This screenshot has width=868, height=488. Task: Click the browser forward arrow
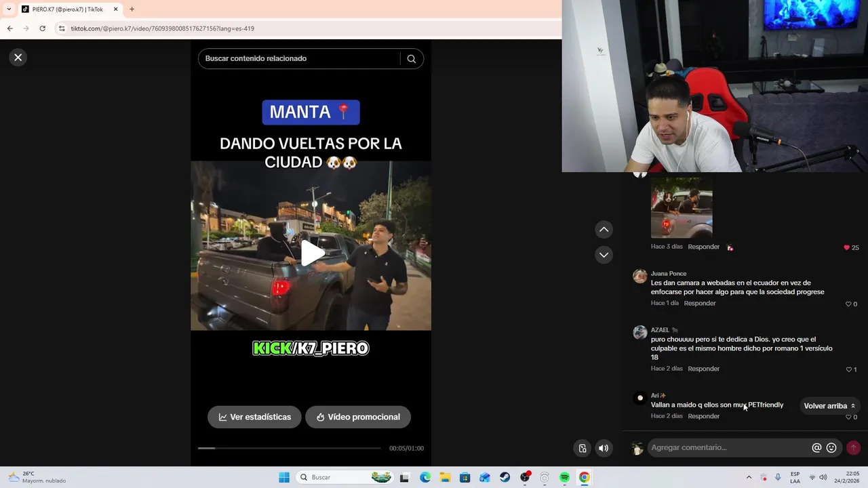tap(26, 28)
